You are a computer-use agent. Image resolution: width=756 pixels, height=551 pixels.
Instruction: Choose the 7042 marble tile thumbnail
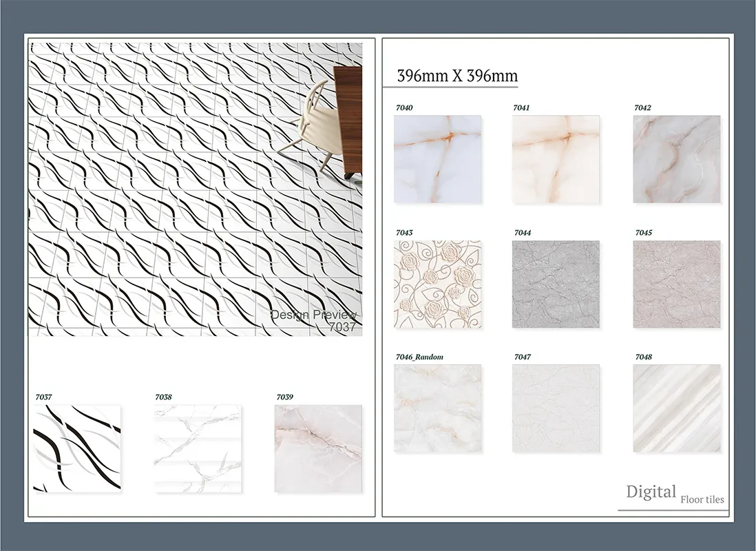677,158
